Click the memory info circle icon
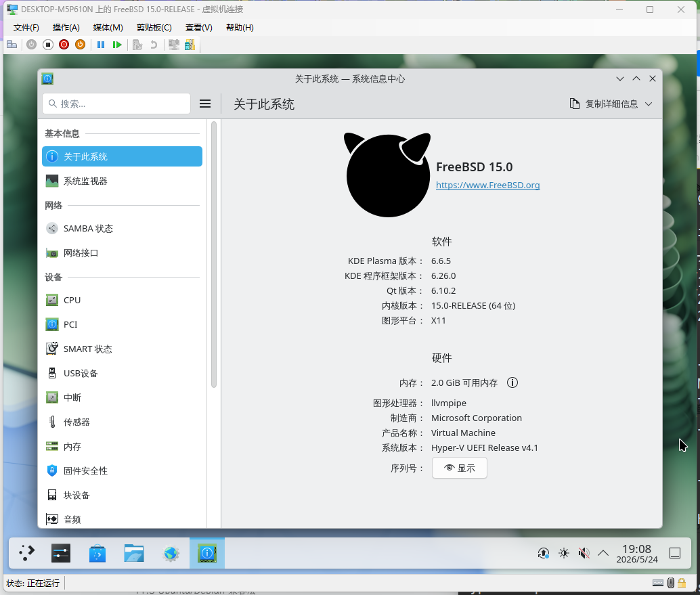 point(512,382)
